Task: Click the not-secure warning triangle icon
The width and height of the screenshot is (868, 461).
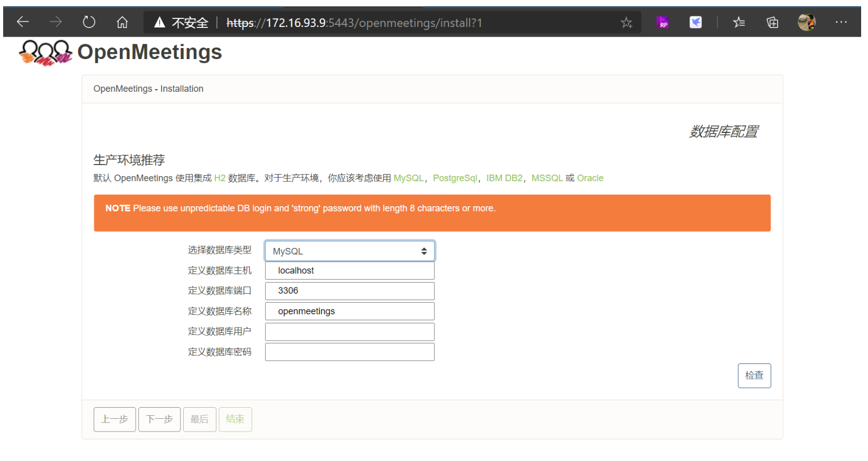Action: (x=159, y=23)
